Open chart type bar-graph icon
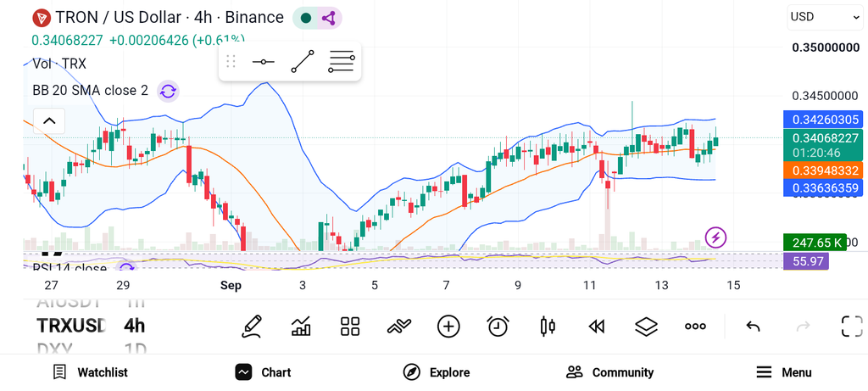Viewport: 868px width, 391px height. tap(301, 327)
